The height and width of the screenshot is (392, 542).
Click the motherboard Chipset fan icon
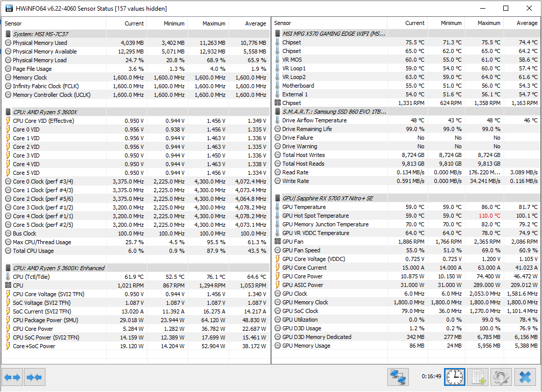(278, 103)
